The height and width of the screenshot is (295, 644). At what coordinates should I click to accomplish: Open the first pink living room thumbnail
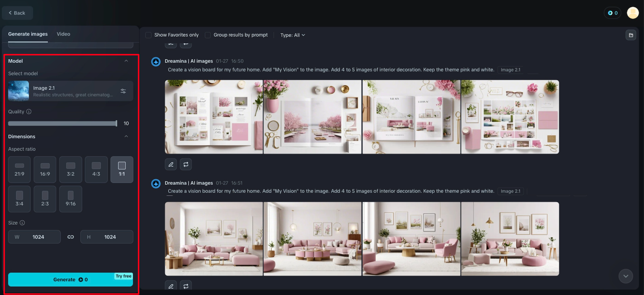214,239
